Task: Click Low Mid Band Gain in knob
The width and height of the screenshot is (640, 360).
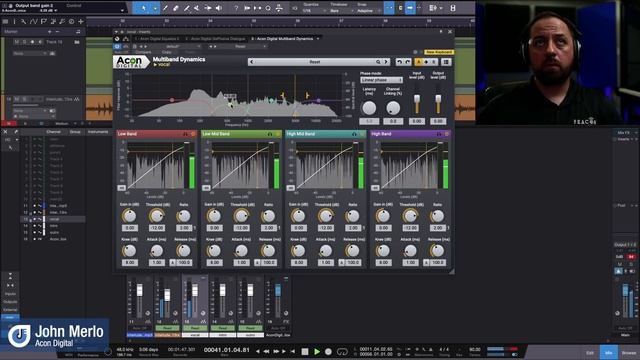Action: click(214, 216)
